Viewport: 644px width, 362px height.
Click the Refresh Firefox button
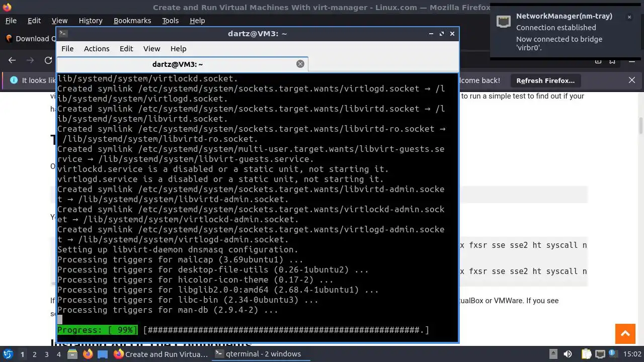tap(545, 80)
